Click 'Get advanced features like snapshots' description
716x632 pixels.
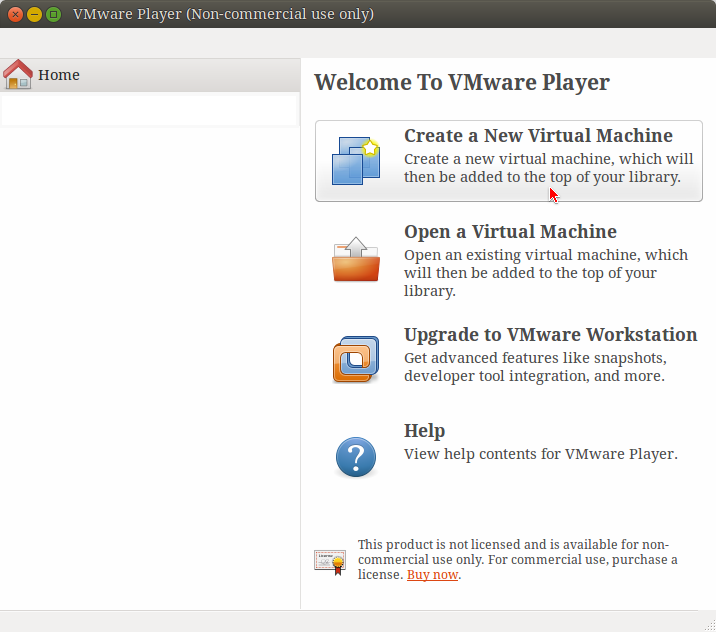[x=535, y=367]
